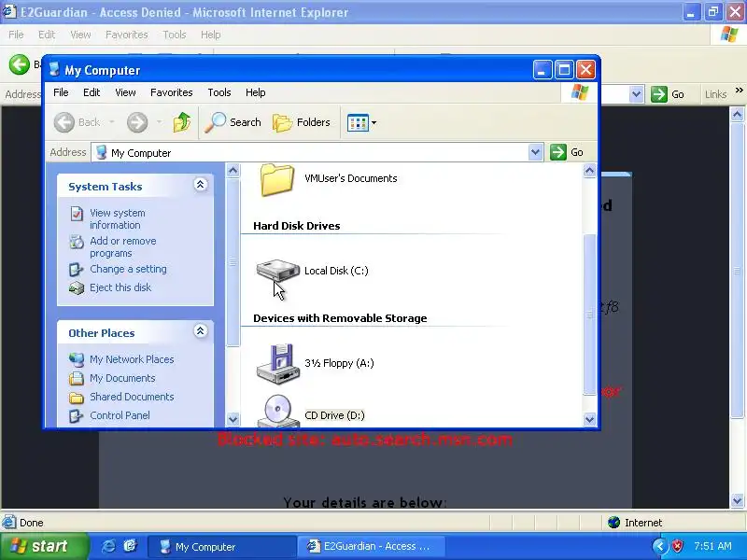Switch to My Computer taskbar button
This screenshot has width=747, height=560.
221,547
